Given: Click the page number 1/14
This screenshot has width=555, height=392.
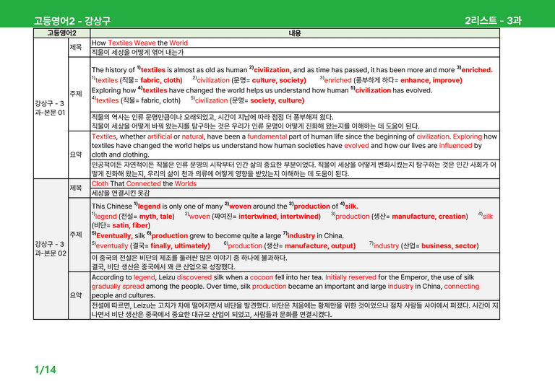Looking at the screenshot, I should pyautogui.click(x=45, y=370).
